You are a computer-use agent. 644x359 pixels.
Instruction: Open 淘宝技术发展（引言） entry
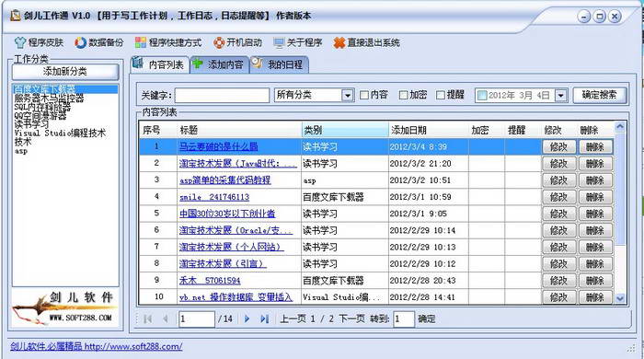(x=223, y=263)
